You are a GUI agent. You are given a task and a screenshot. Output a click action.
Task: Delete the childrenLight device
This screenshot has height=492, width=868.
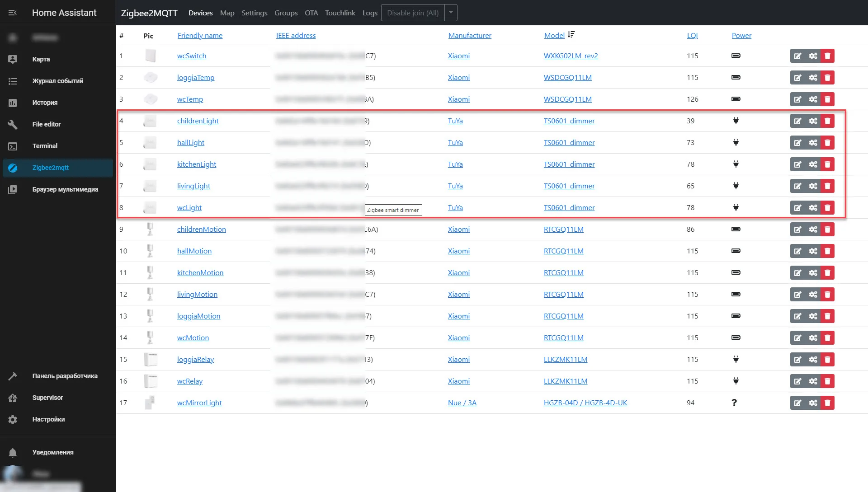tap(827, 121)
